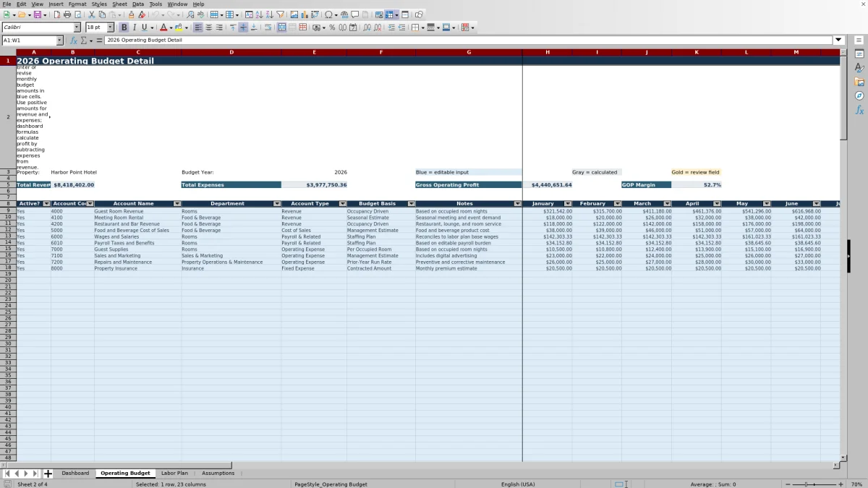Open the Font Size dropdown
The width and height of the screenshot is (868, 488).
(x=111, y=27)
